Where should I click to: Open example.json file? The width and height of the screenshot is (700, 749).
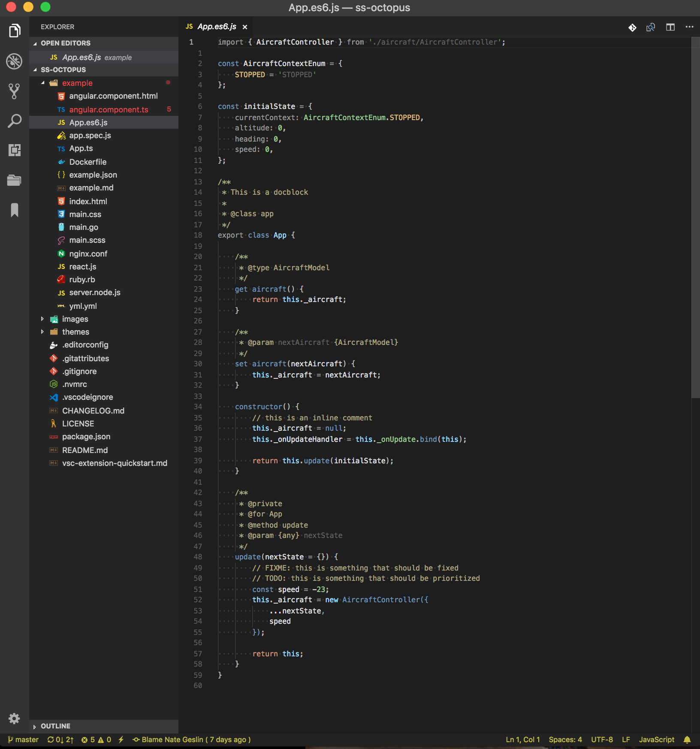[104, 175]
